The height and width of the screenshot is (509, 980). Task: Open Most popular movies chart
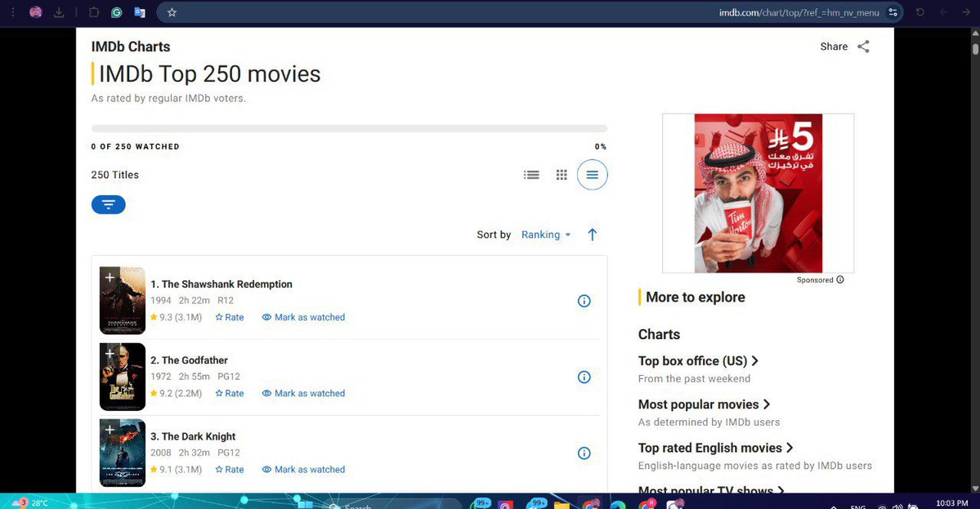pos(705,404)
